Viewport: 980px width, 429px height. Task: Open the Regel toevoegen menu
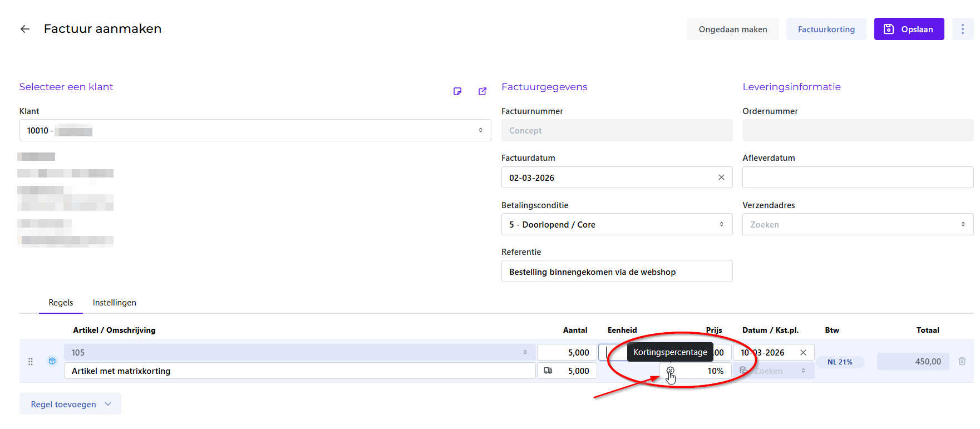[70, 404]
